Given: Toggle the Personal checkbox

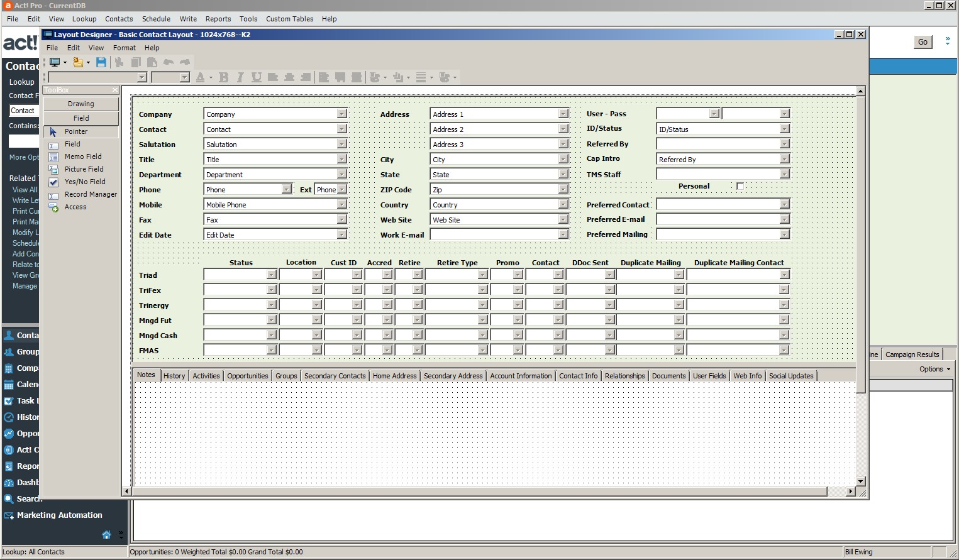Looking at the screenshot, I should [x=740, y=186].
